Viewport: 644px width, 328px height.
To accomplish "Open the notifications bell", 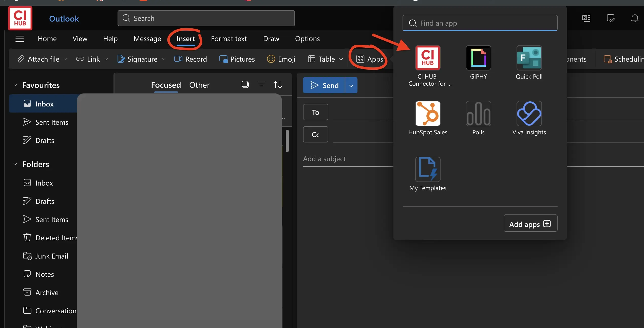I will [635, 18].
